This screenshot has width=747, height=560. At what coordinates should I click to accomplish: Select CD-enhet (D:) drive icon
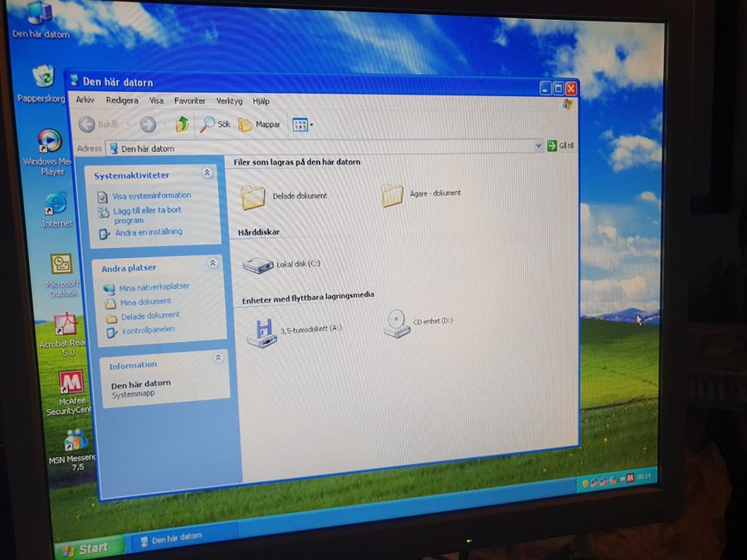click(x=397, y=324)
